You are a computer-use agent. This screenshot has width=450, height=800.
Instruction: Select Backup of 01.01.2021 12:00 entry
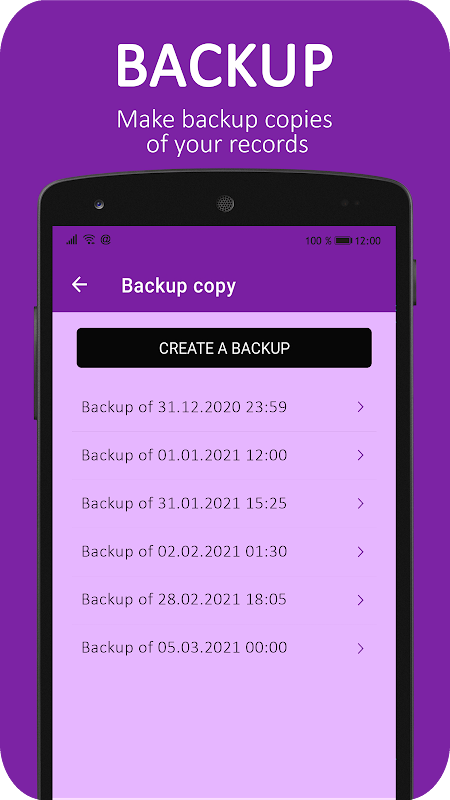point(224,455)
